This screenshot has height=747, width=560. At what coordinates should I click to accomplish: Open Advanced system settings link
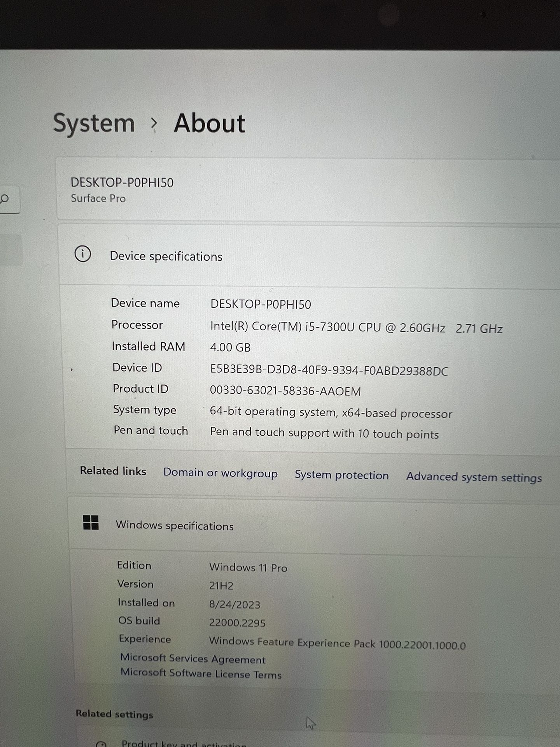474,477
